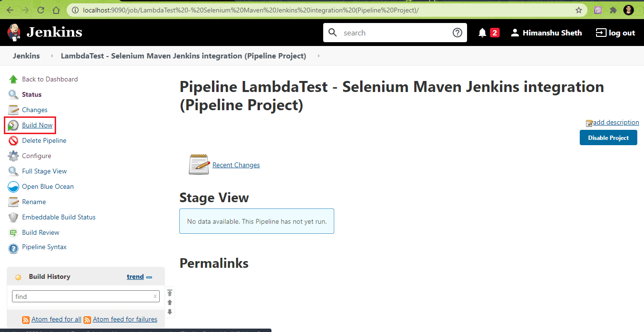
Task: Open notifications bell in header
Action: click(x=482, y=33)
